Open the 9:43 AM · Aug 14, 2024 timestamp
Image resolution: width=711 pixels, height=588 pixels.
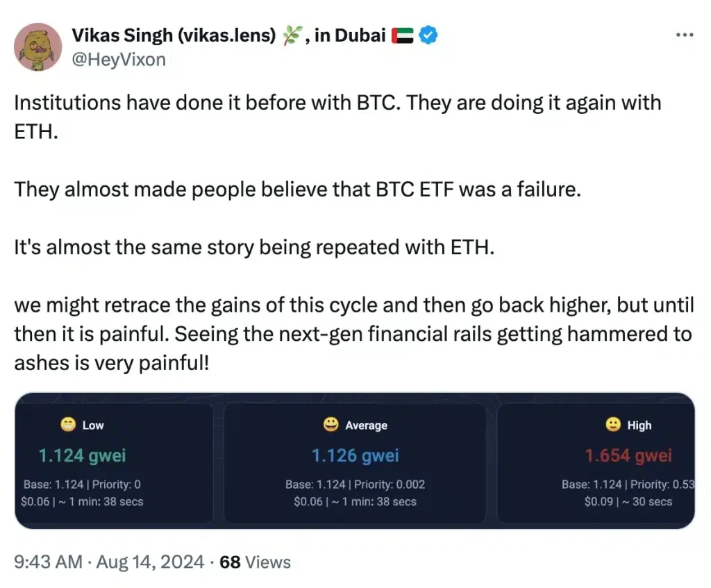(x=109, y=562)
